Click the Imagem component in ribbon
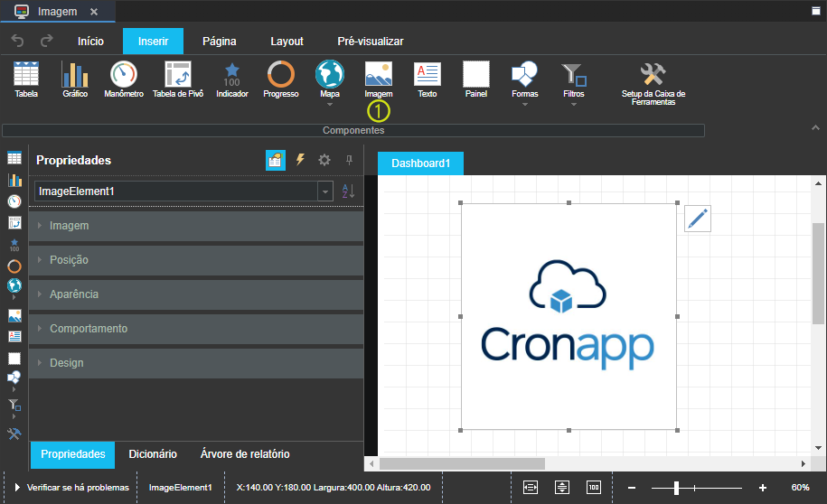The image size is (827, 504). 378,79
